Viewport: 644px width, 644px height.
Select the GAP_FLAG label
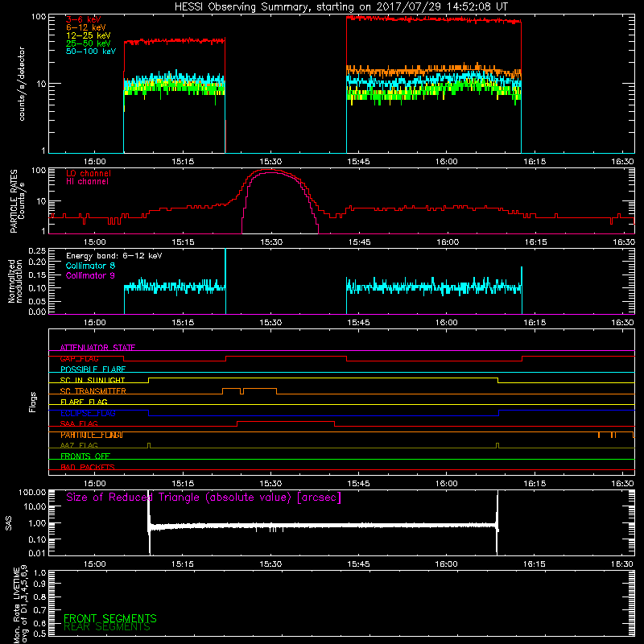tap(79, 358)
